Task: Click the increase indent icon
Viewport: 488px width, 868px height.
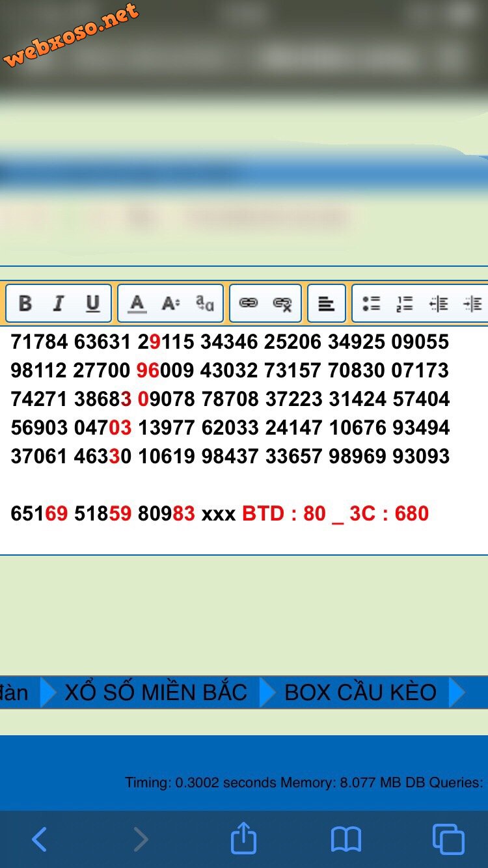Action: tap(472, 303)
